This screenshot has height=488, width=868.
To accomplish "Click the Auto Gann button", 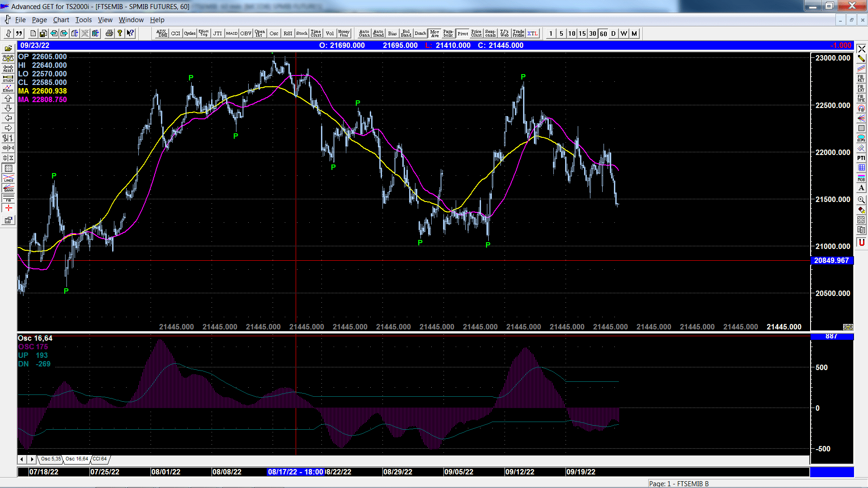I will pyautogui.click(x=364, y=33).
